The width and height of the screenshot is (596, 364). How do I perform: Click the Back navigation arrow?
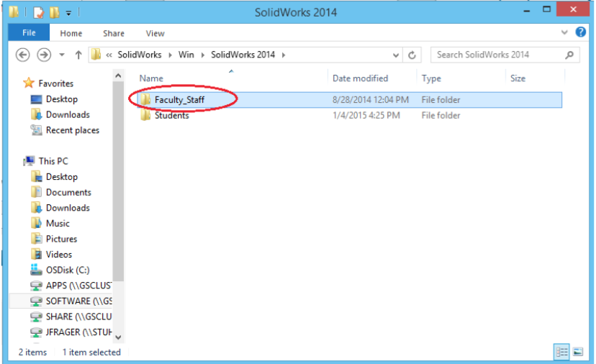(x=22, y=55)
